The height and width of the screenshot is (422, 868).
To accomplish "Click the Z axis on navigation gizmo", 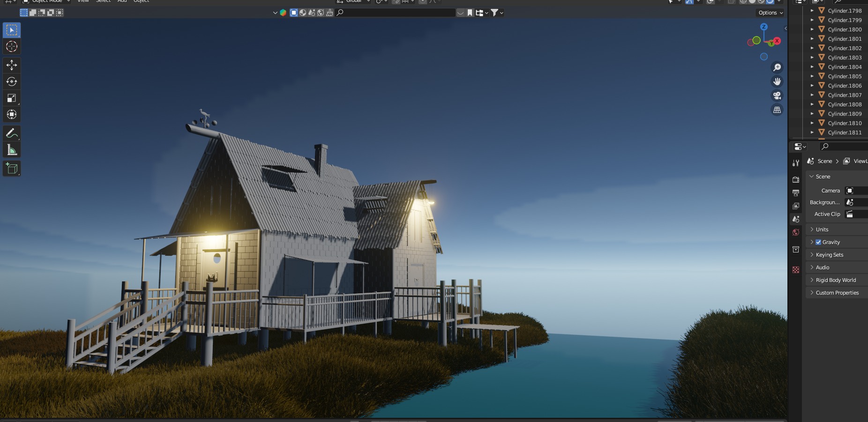I will click(x=764, y=27).
